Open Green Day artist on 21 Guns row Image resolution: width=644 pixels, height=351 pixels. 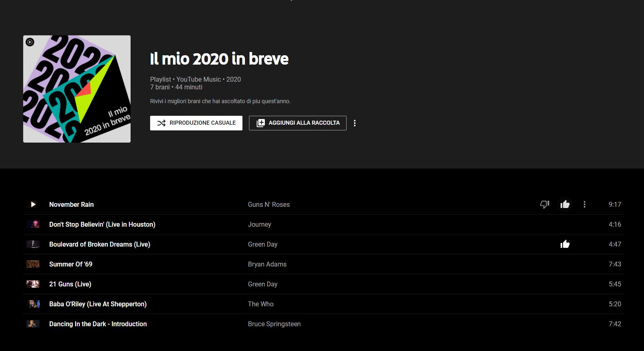tap(263, 284)
